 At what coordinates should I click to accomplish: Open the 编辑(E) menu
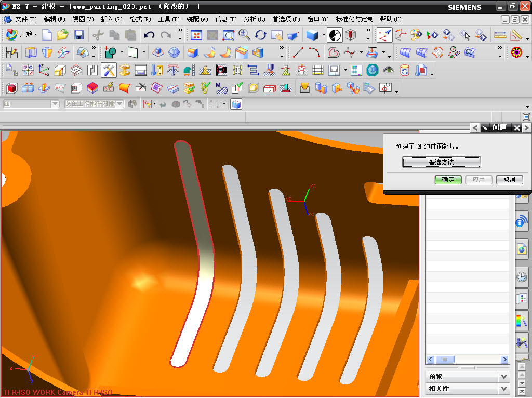(x=54, y=19)
